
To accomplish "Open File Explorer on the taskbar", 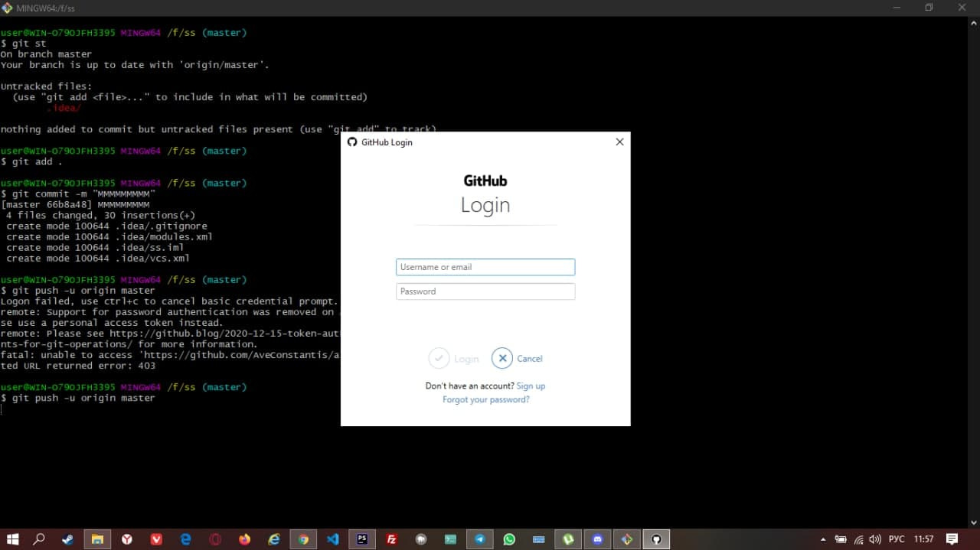I will tap(97, 539).
